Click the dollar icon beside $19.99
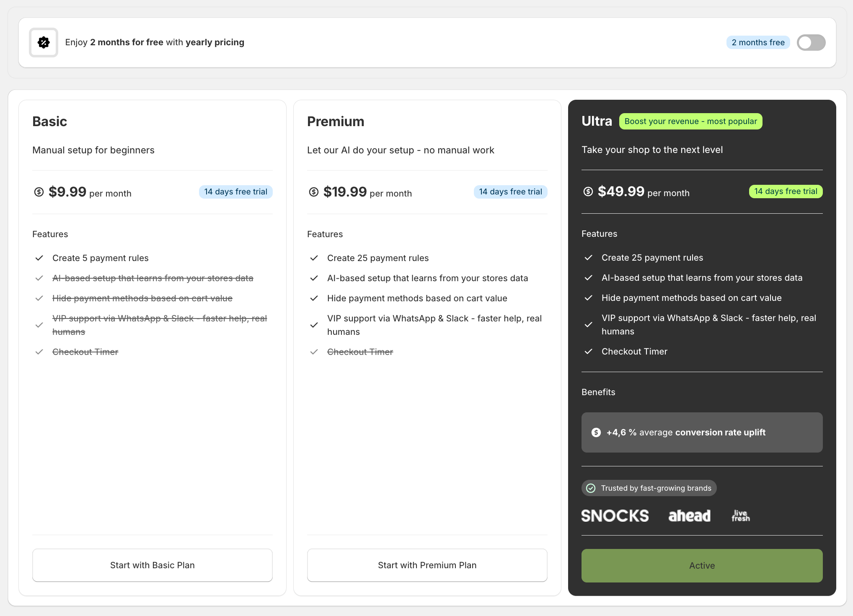The width and height of the screenshot is (853, 616). coord(314,192)
